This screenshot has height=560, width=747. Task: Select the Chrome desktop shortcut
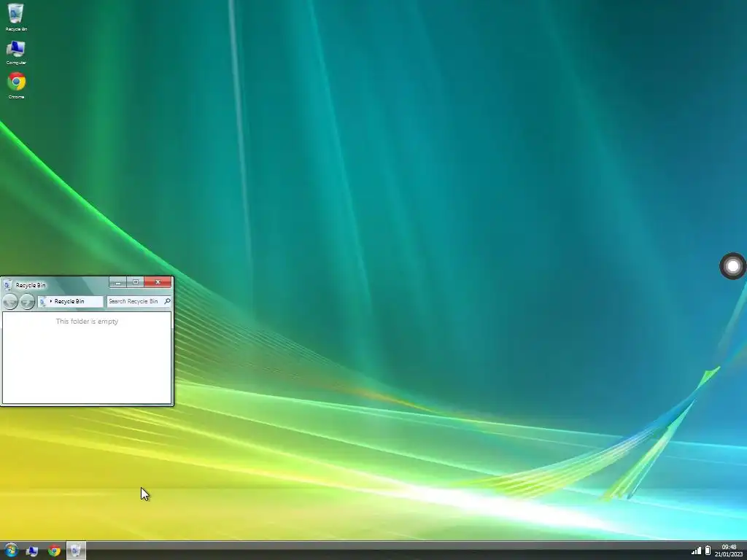16,86
